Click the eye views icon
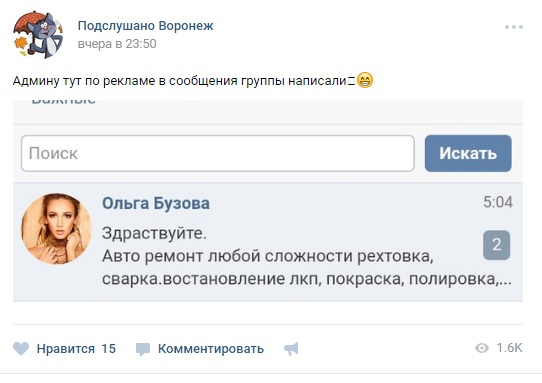This screenshot has height=383, width=542. 482,348
